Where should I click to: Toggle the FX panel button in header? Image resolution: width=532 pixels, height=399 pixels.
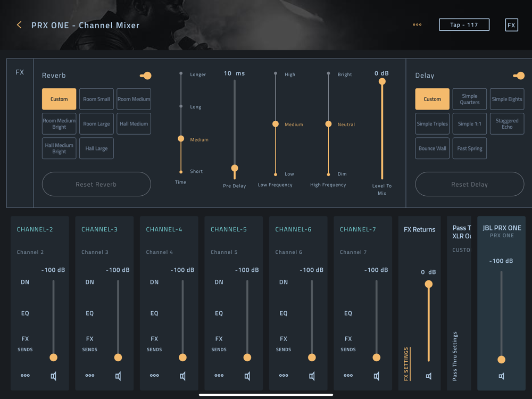[511, 25]
